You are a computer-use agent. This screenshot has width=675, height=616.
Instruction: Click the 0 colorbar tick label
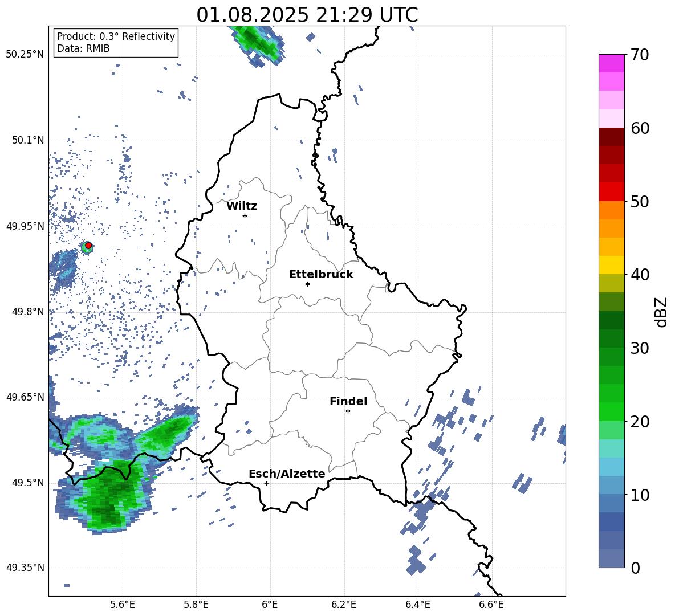click(636, 568)
